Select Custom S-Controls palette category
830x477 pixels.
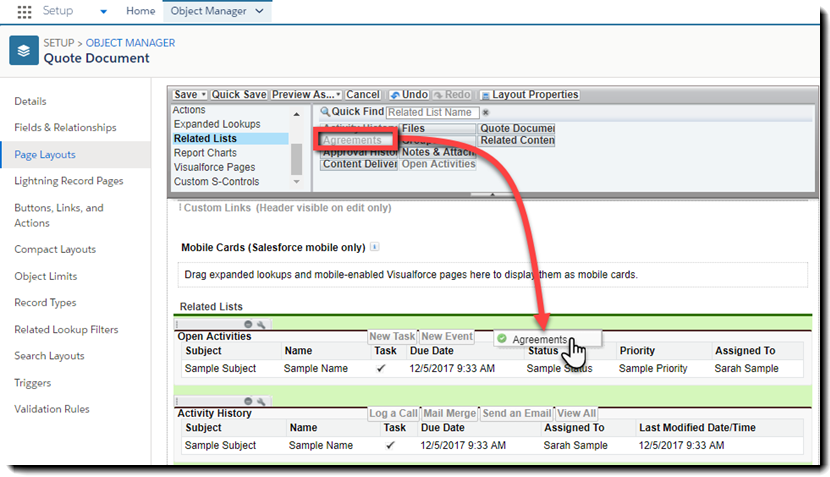coord(216,182)
